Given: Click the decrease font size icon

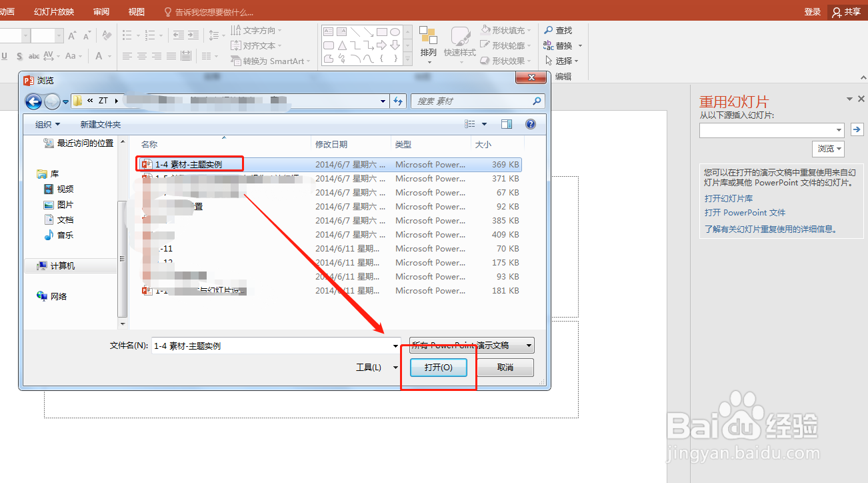Looking at the screenshot, I should [x=87, y=35].
